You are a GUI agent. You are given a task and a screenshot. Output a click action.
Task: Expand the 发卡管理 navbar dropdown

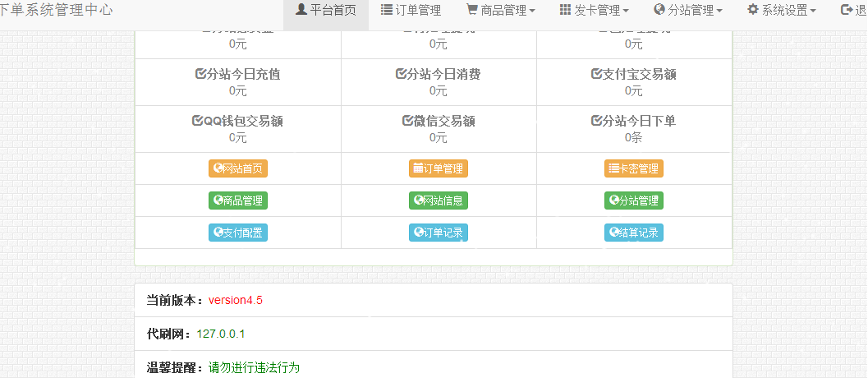pyautogui.click(x=595, y=11)
